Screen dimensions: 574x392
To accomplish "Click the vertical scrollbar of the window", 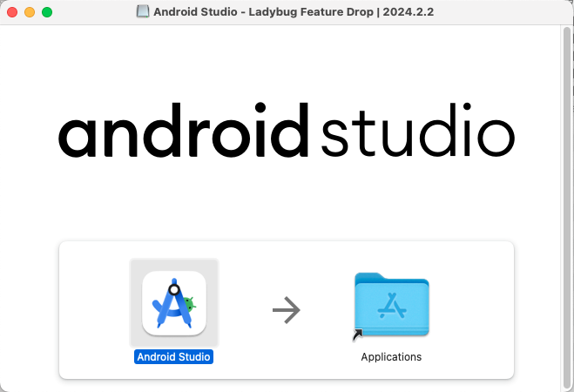I will pyautogui.click(x=567, y=208).
